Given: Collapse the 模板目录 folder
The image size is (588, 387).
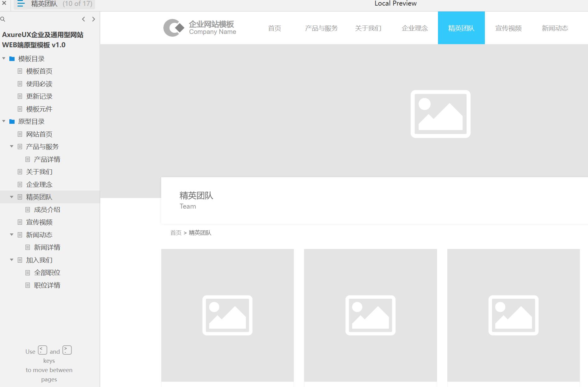Looking at the screenshot, I should pos(4,58).
